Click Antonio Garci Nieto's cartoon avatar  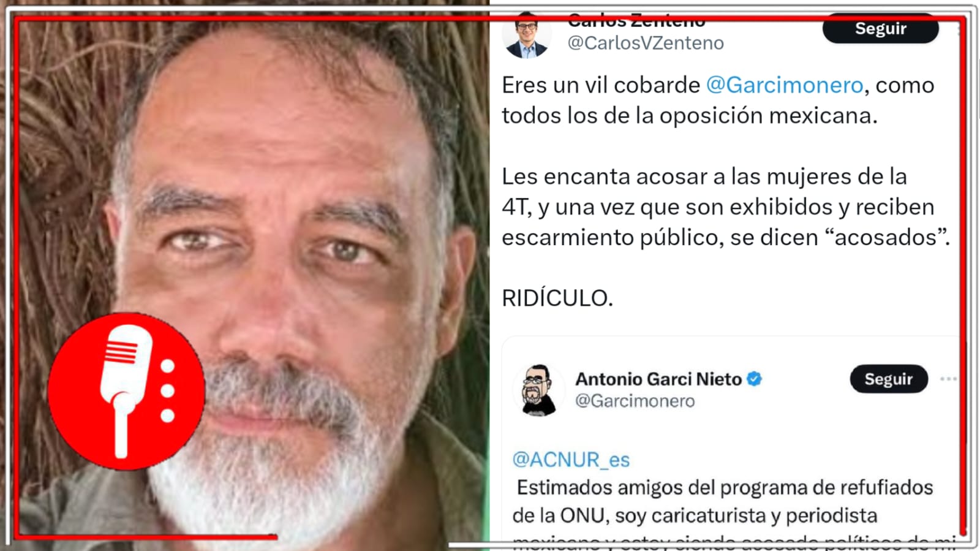[x=538, y=390]
